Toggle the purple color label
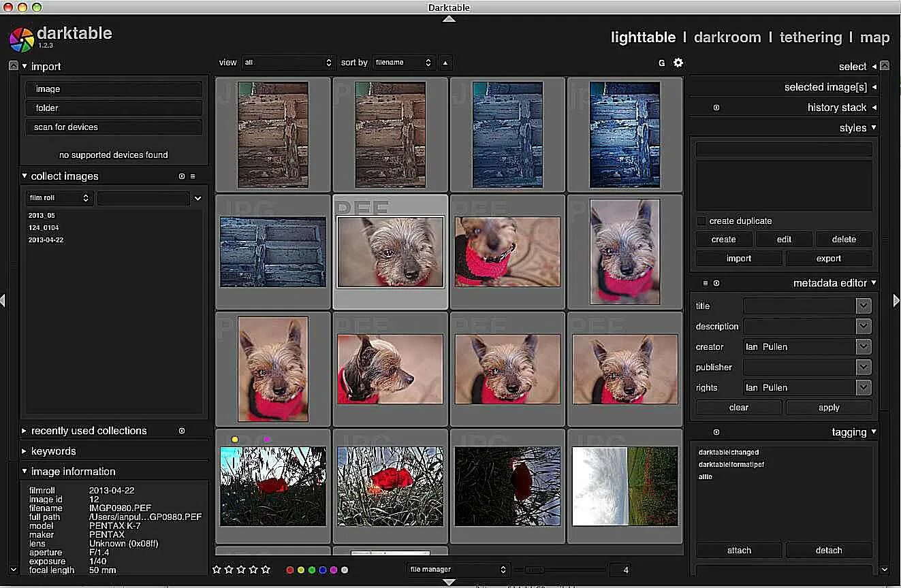901x588 pixels. [x=334, y=570]
